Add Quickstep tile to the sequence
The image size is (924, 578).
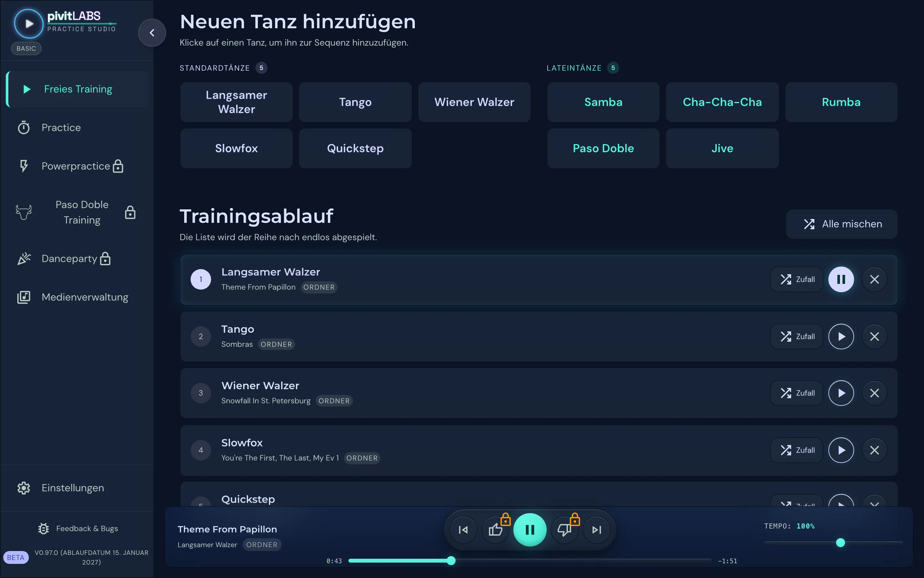[355, 148]
